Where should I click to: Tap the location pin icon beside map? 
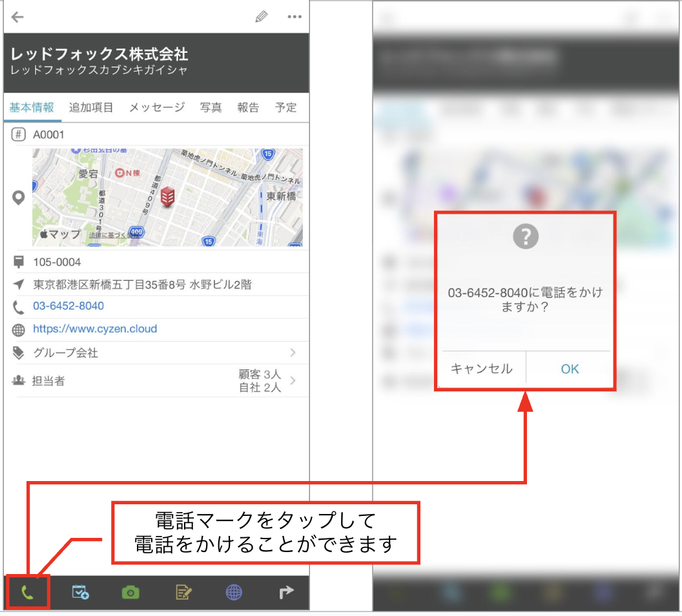(x=18, y=198)
